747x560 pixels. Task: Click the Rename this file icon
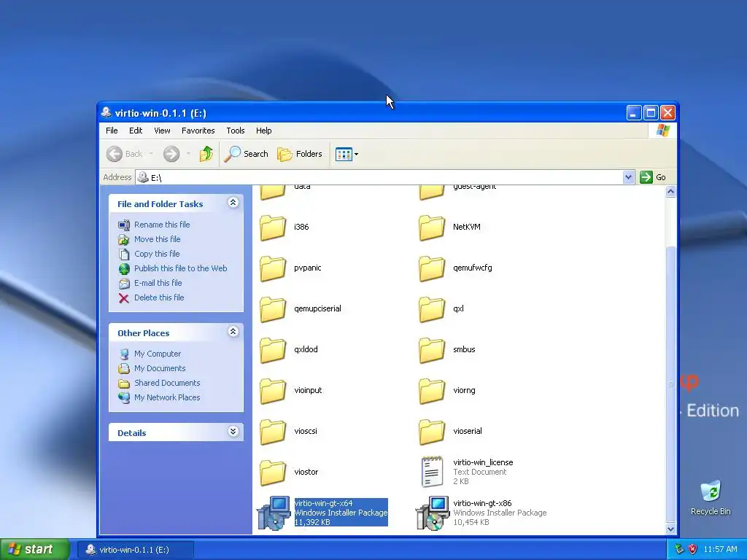pyautogui.click(x=124, y=225)
